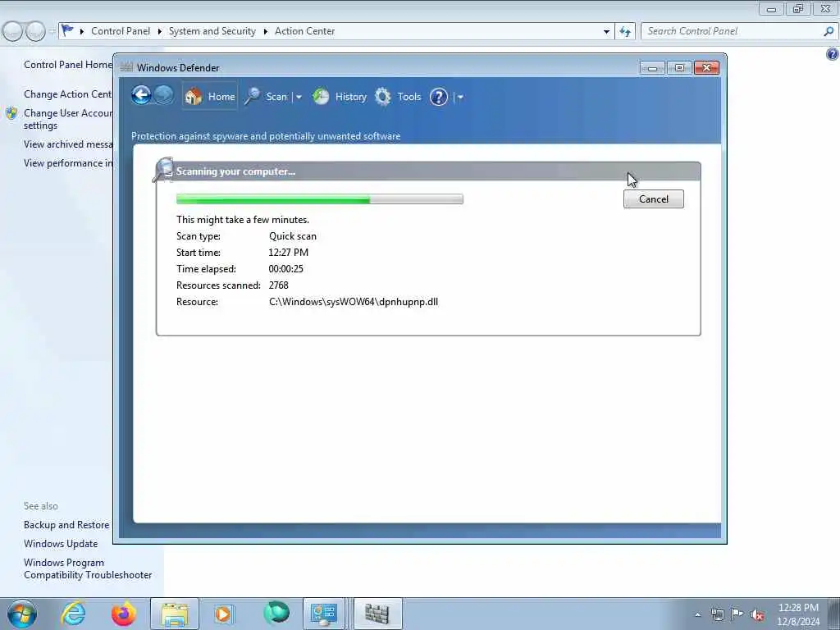Select the resource path dpnhupnp.dll text
Screen dimensions: 840x630
pos(354,302)
